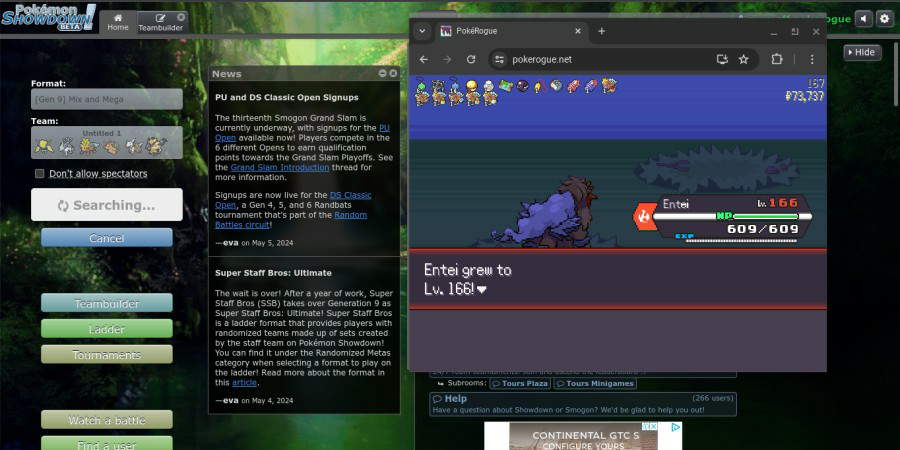Click the golden egg item icon in PokéRogue
This screenshot has height=450, width=900.
[x=472, y=86]
